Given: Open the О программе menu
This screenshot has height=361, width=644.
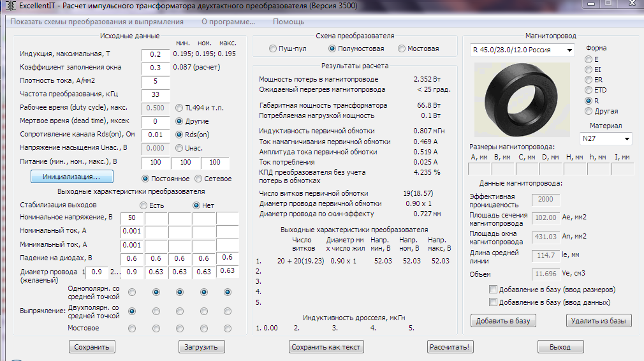Looking at the screenshot, I should (228, 22).
